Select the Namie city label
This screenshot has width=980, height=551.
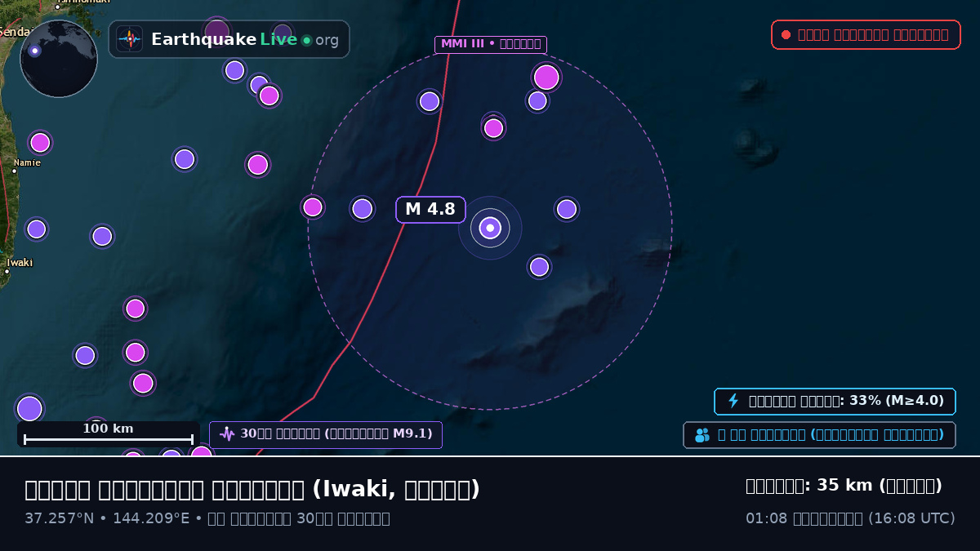[x=27, y=162]
